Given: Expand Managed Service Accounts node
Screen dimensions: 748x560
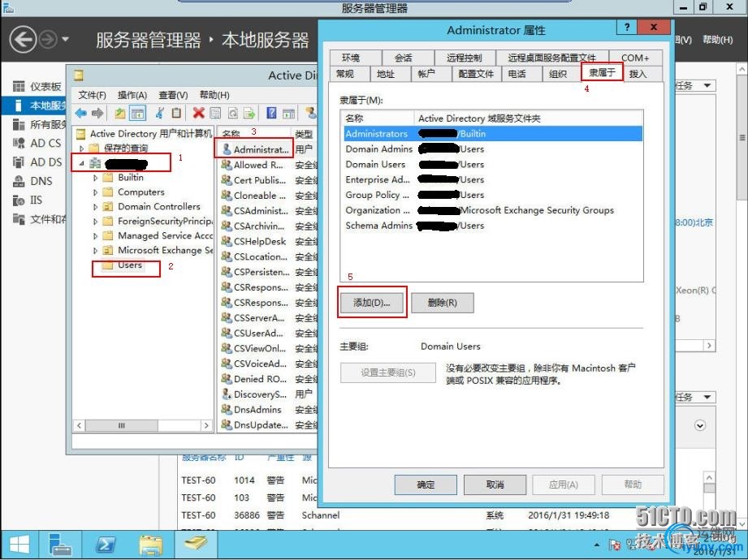Looking at the screenshot, I should [95, 236].
